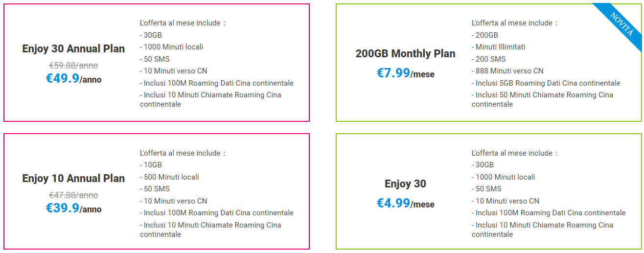Image resolution: width=644 pixels, height=253 pixels.
Task: Click the 10GB feature line
Action: pos(151,165)
